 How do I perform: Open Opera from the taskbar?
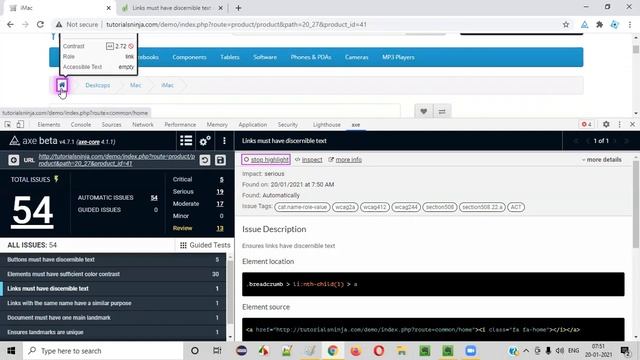[379, 351]
